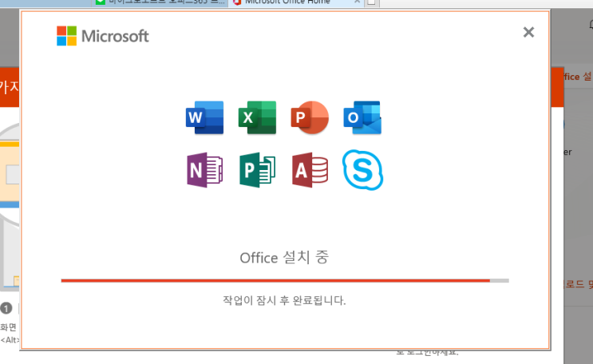Click the Word app icon

tap(204, 117)
